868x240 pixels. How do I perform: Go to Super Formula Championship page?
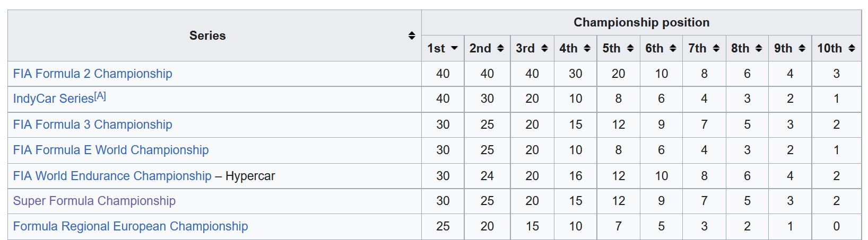pyautogui.click(x=94, y=201)
